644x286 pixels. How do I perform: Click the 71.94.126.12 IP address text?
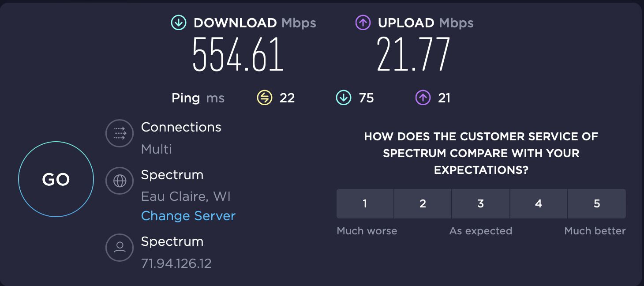(x=176, y=263)
